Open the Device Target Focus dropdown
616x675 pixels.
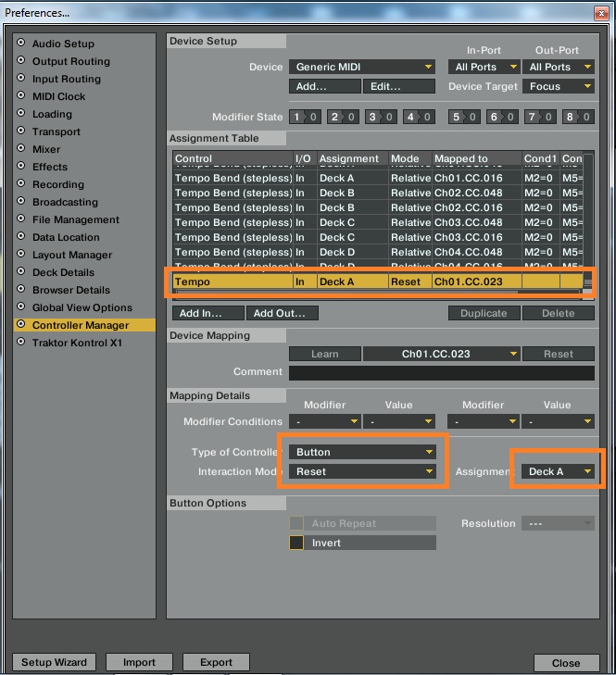click(559, 86)
